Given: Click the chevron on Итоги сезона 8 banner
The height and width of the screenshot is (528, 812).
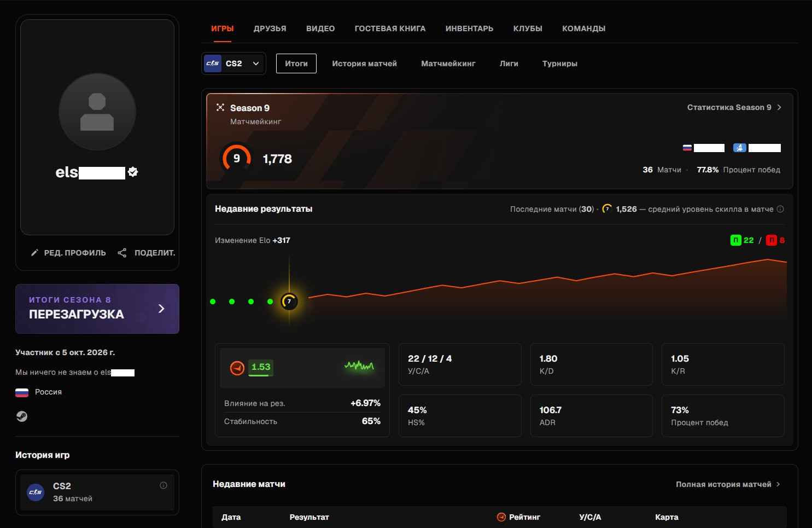Looking at the screenshot, I should (161, 309).
